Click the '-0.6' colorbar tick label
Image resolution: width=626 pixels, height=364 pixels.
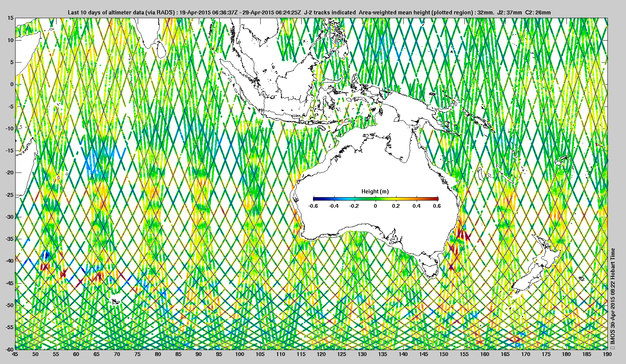pyautogui.click(x=313, y=206)
